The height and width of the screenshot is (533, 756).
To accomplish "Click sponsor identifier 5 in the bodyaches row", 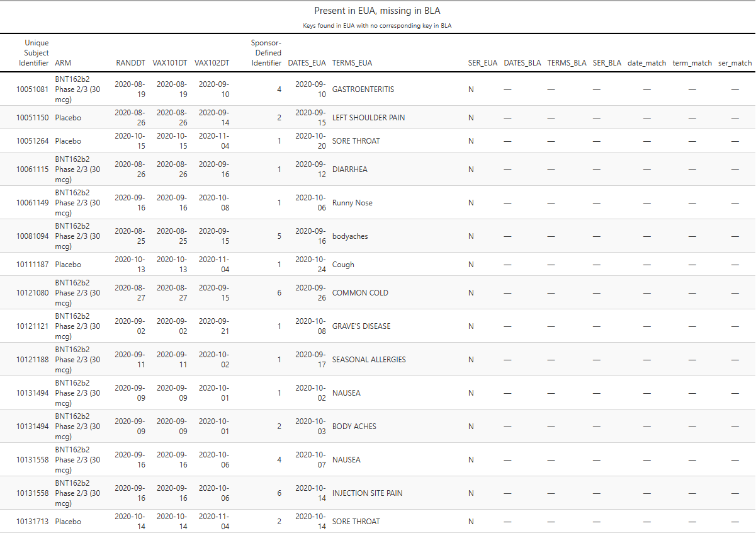I will 279,236.
